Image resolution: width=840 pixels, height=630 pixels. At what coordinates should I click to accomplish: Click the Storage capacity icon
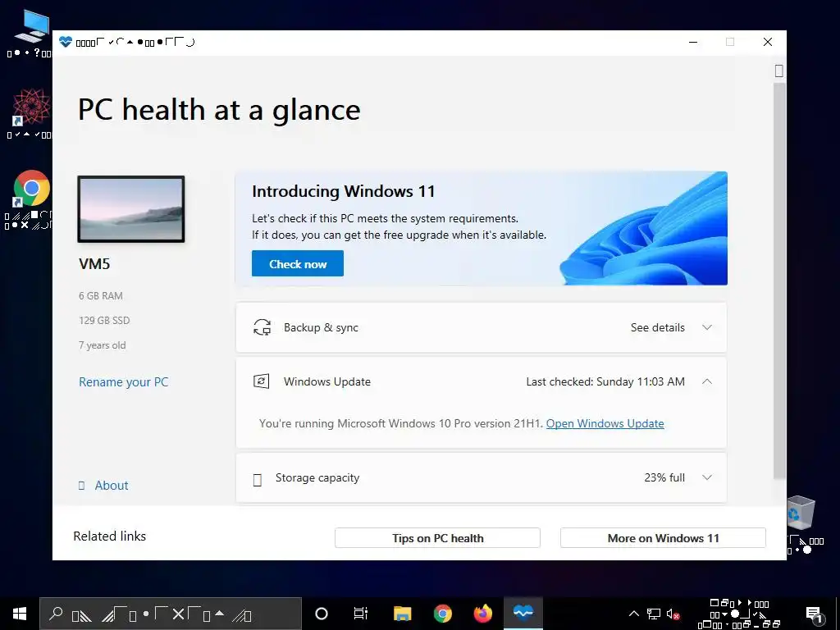click(x=257, y=479)
